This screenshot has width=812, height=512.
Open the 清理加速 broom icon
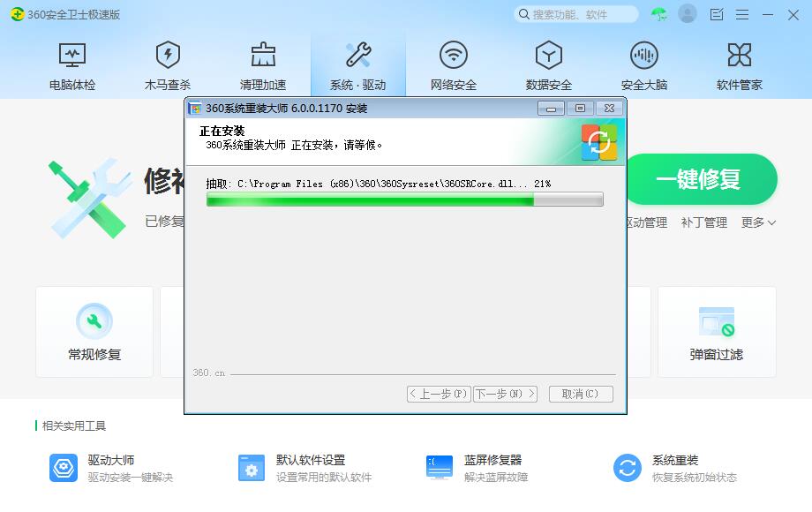pyautogui.click(x=263, y=55)
